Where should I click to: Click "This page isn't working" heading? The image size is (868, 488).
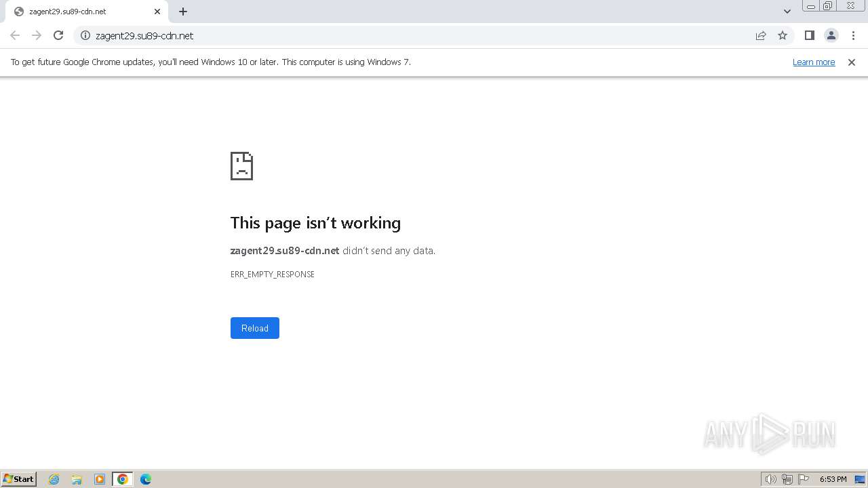tap(315, 223)
